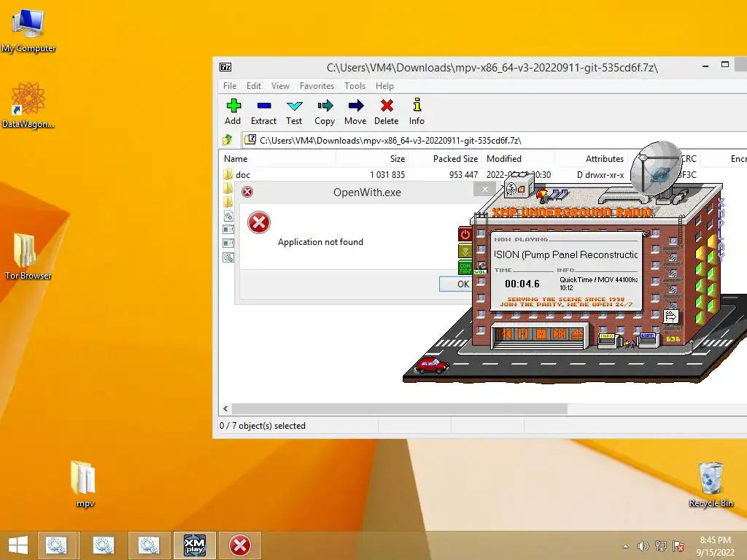Screen dimensions: 747x560
Task: Click the Move toolbar icon
Action: pyautogui.click(x=355, y=112)
